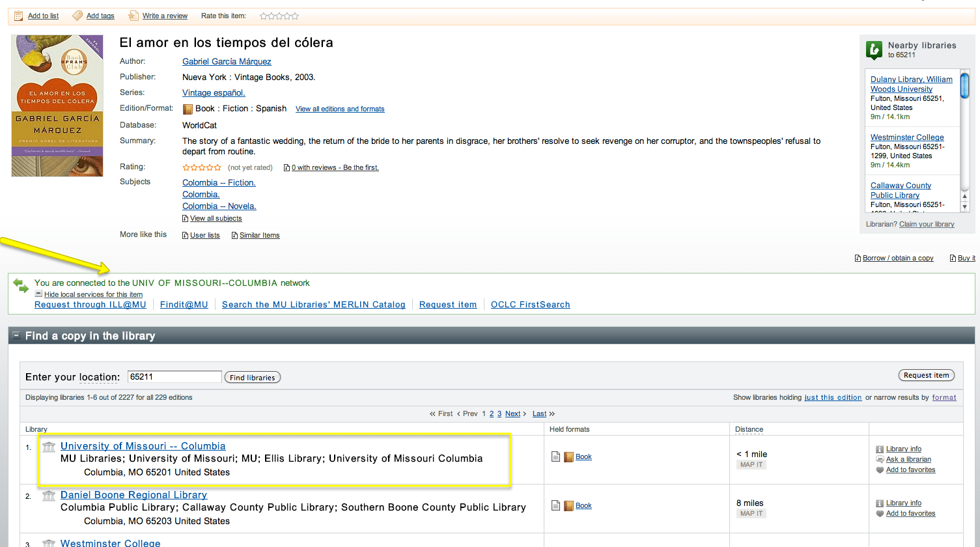Click the Request item link in the MU network bar
Viewport: 980px width, 547px height.
tap(448, 305)
